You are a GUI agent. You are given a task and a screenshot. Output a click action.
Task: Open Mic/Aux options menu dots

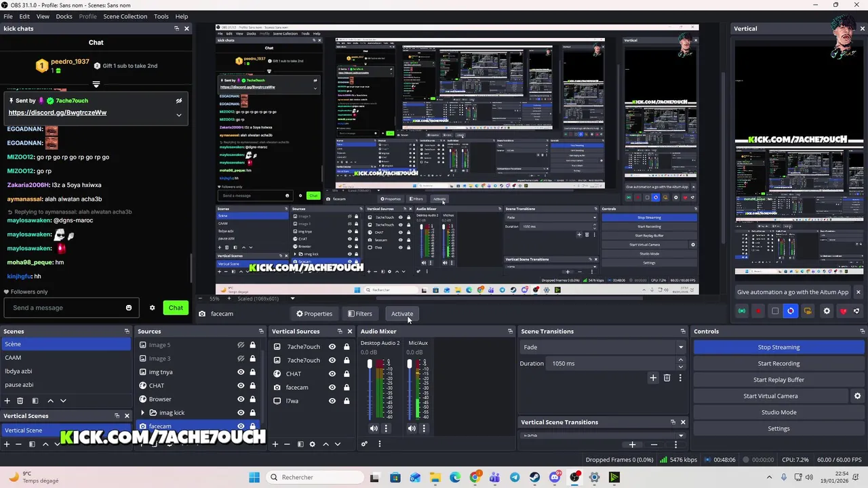coord(424,428)
